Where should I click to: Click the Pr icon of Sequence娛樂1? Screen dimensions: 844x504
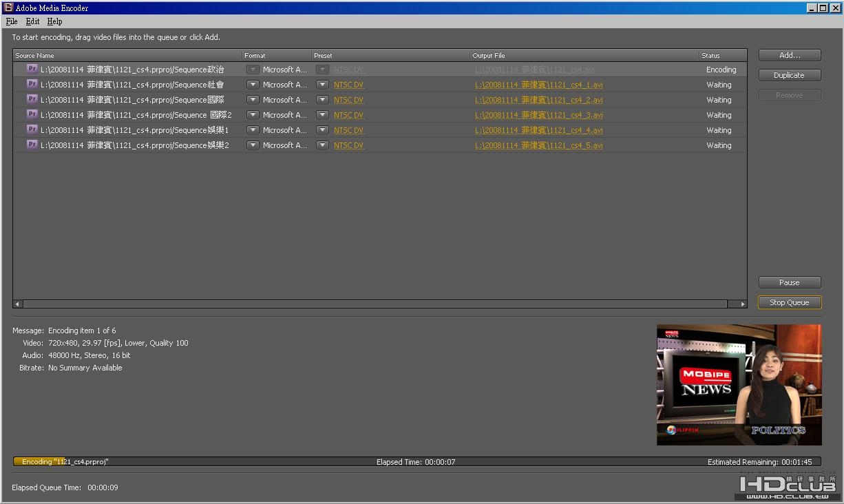pyautogui.click(x=32, y=129)
